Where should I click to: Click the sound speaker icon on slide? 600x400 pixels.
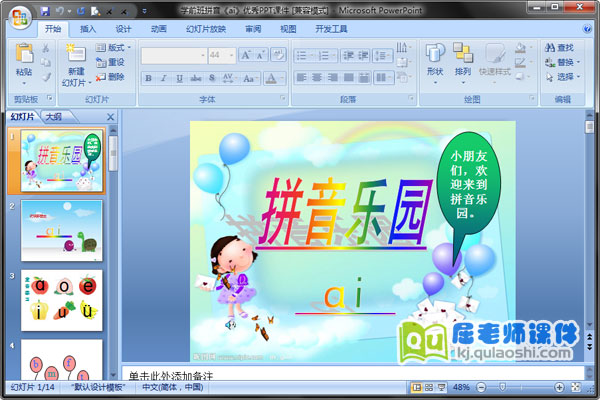tap(230, 325)
